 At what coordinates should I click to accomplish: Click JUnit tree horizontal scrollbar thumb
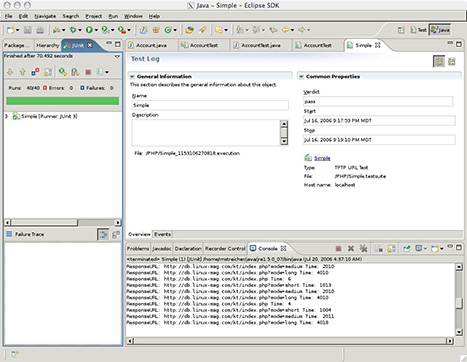click(44, 222)
